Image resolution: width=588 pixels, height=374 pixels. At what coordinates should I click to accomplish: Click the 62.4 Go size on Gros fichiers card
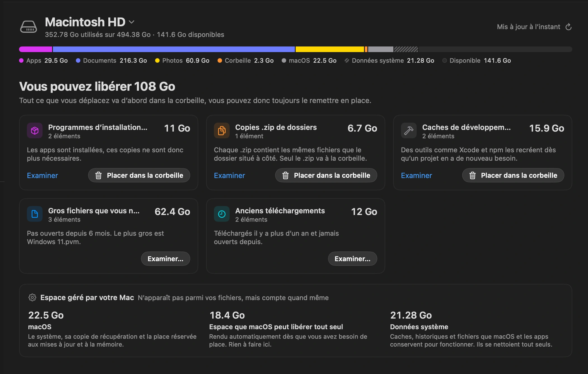coord(172,212)
